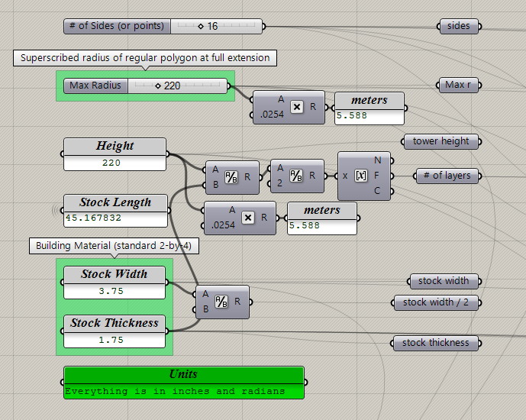The height and width of the screenshot is (420, 526).
Task: Click the C output of expression component
Action: tap(377, 191)
